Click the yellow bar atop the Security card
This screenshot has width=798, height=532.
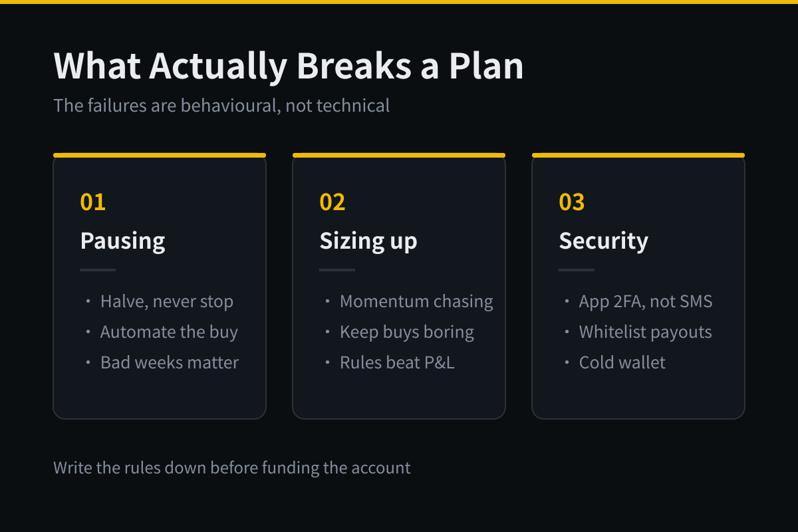click(638, 155)
